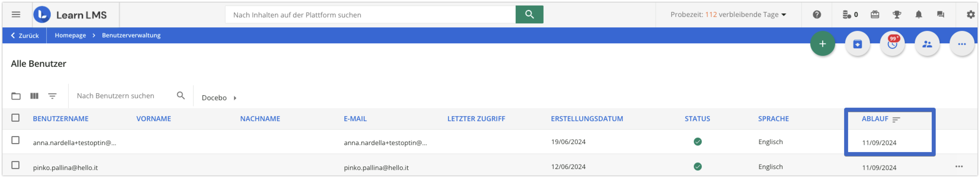
Task: Click the green search button
Action: [x=529, y=14]
